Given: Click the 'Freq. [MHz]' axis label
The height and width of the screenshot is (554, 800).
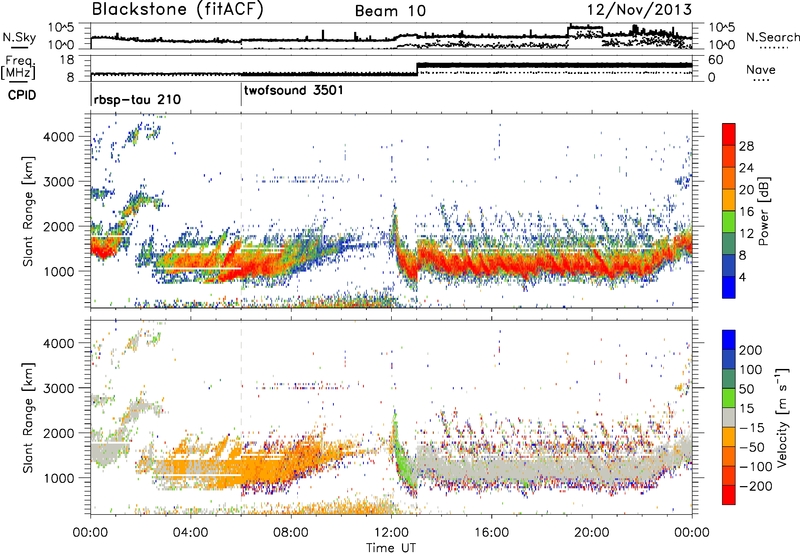Looking at the screenshot, I should (x=19, y=67).
